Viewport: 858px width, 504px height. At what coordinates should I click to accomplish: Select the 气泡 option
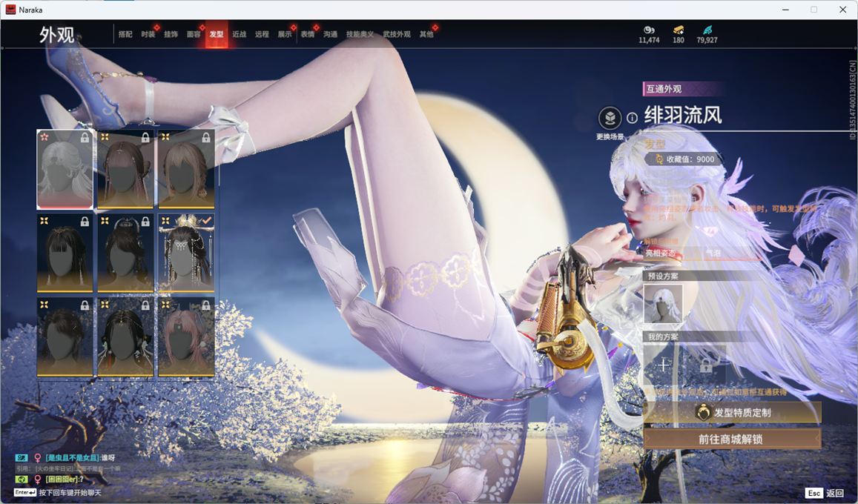tap(712, 253)
